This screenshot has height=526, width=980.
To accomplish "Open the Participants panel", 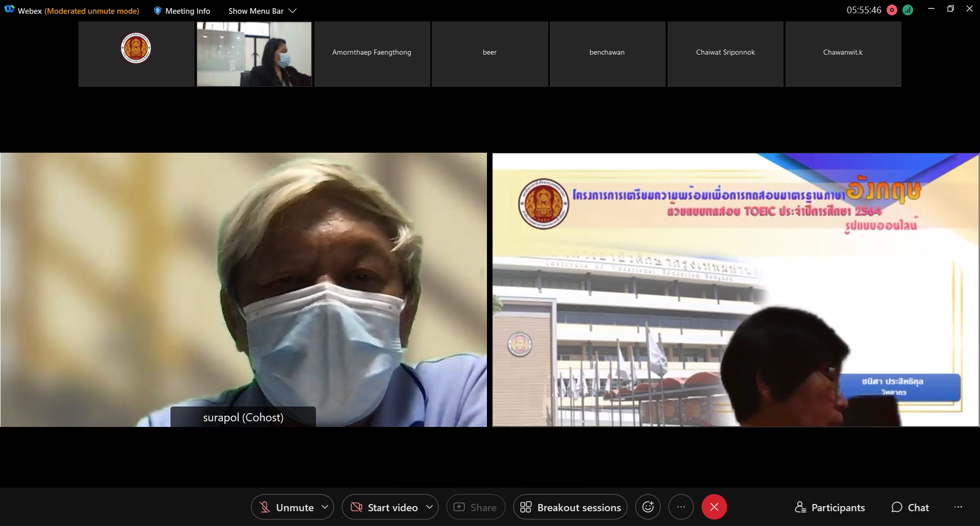I will [830, 508].
